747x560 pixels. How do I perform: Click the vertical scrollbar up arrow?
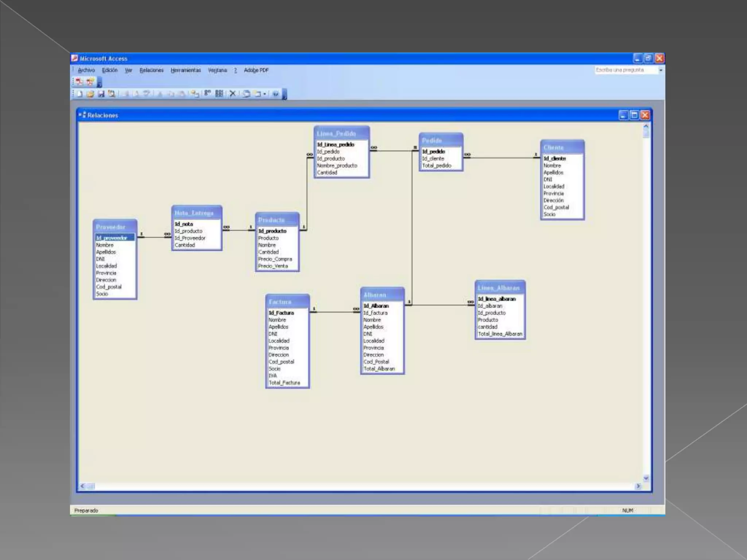tap(646, 126)
